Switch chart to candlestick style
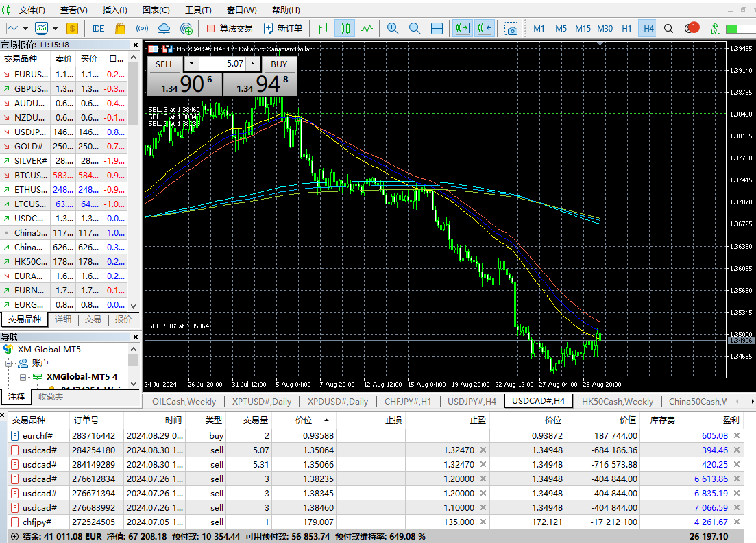This screenshot has width=756, height=543. tap(345, 28)
